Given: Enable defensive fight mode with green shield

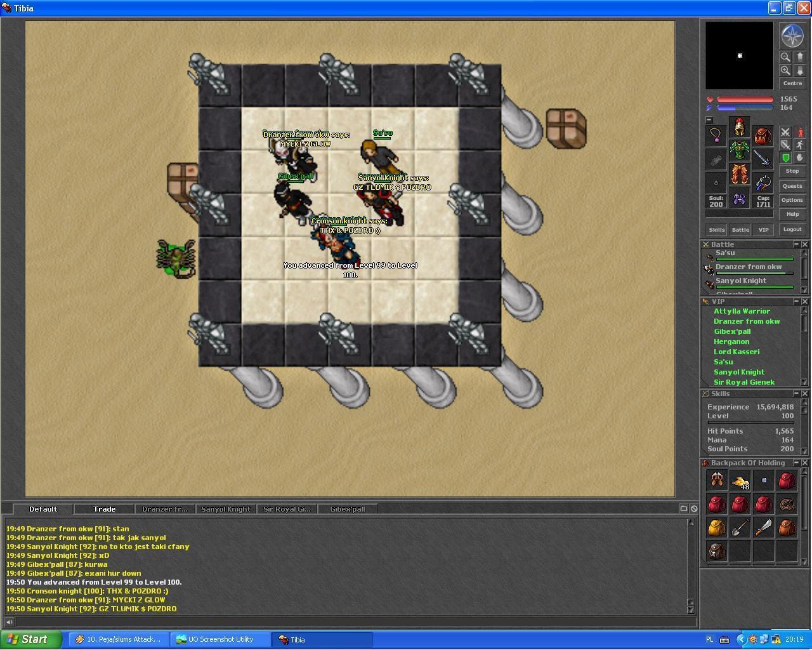Looking at the screenshot, I should 785,157.
